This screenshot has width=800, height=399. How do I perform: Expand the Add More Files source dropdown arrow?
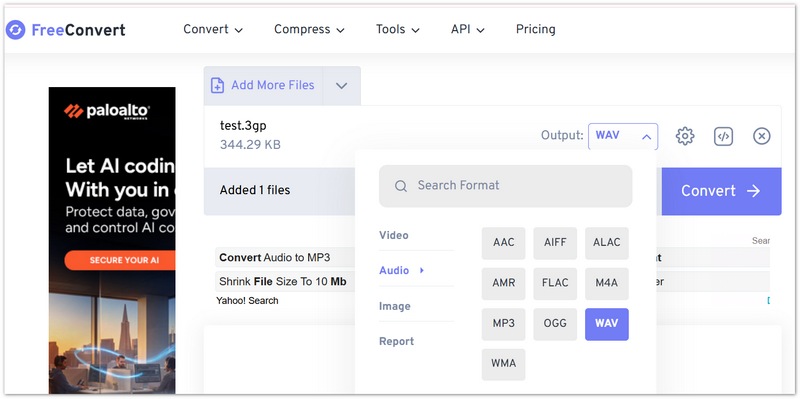pyautogui.click(x=341, y=86)
